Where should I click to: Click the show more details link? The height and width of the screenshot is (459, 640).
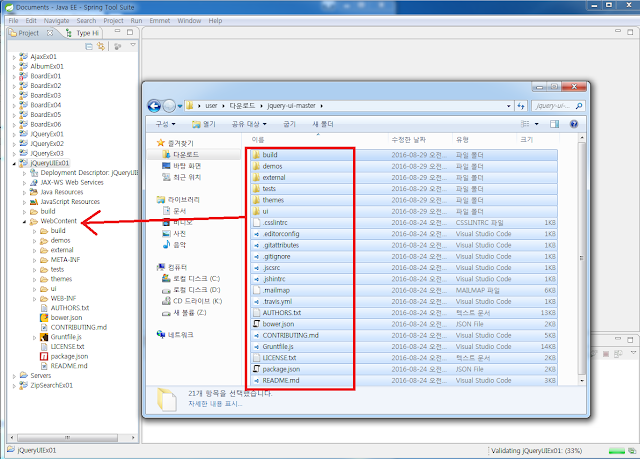215,404
